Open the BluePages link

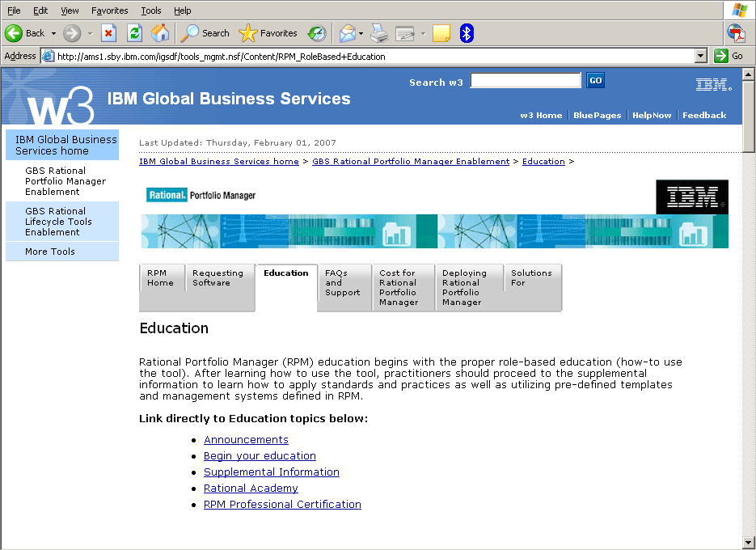pyautogui.click(x=597, y=116)
